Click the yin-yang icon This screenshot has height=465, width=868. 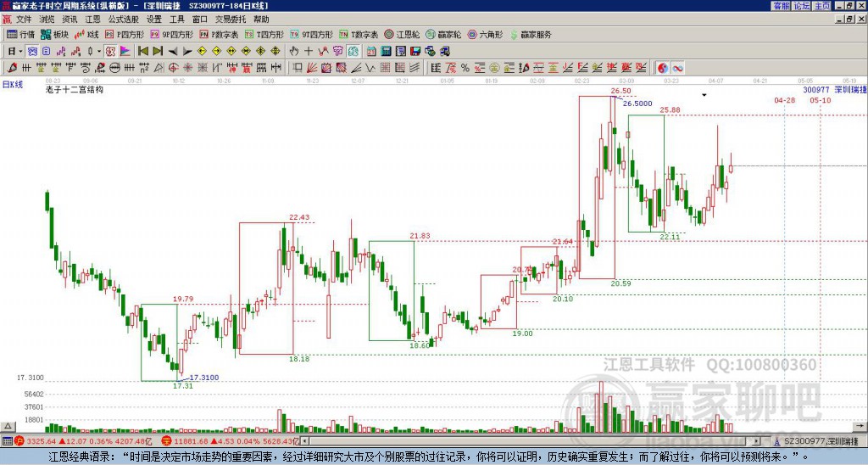coord(662,68)
